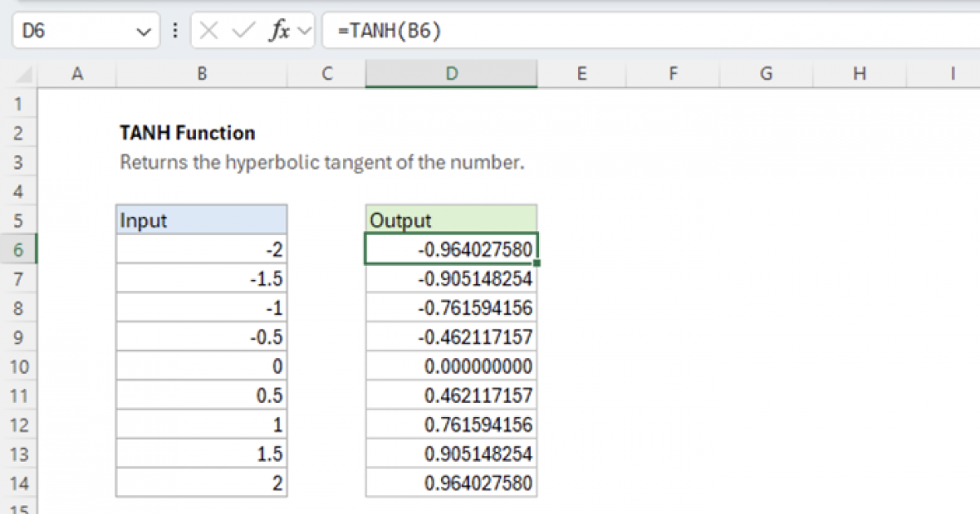980x514 pixels.
Task: Select row 14 header
Action: click(19, 482)
